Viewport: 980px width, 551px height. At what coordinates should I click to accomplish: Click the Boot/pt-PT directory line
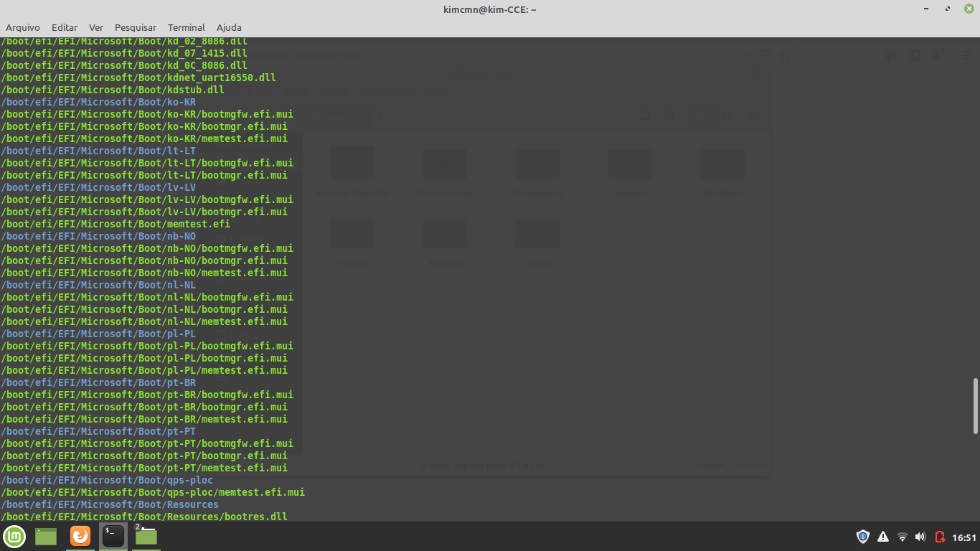tap(98, 431)
